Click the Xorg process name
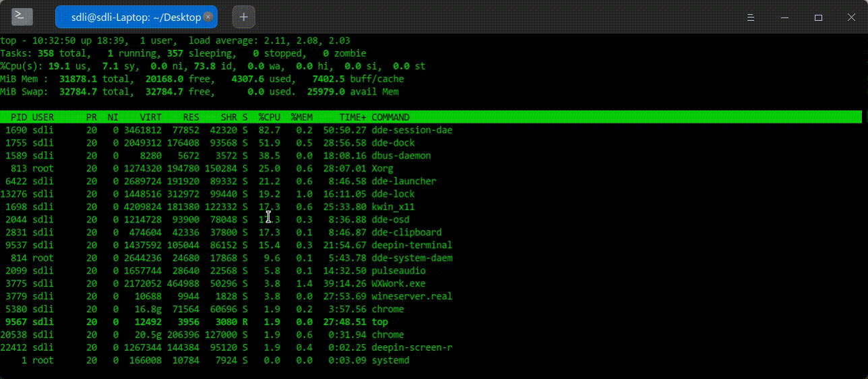Screen dimensions: 868x379 383,169
